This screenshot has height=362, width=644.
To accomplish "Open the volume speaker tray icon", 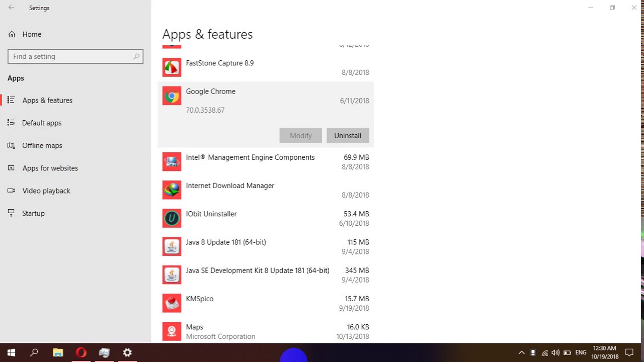I will (x=555, y=353).
